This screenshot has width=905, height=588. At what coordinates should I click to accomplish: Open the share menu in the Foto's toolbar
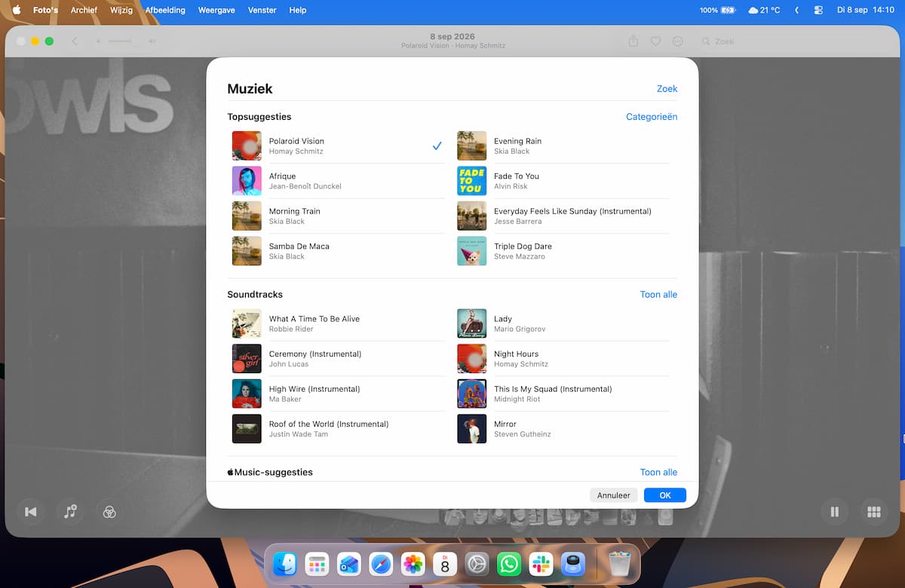click(x=633, y=41)
